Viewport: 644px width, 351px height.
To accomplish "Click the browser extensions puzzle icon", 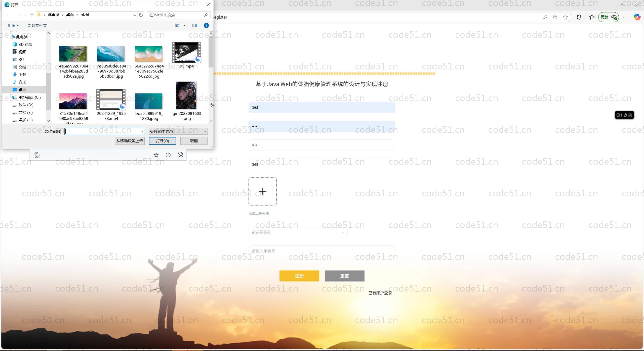I will coord(579,17).
